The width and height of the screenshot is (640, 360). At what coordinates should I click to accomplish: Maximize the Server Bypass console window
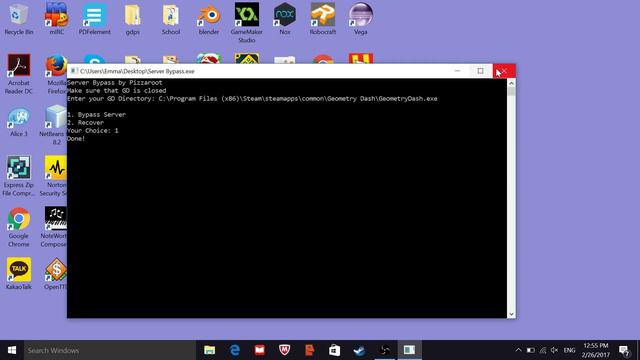480,71
